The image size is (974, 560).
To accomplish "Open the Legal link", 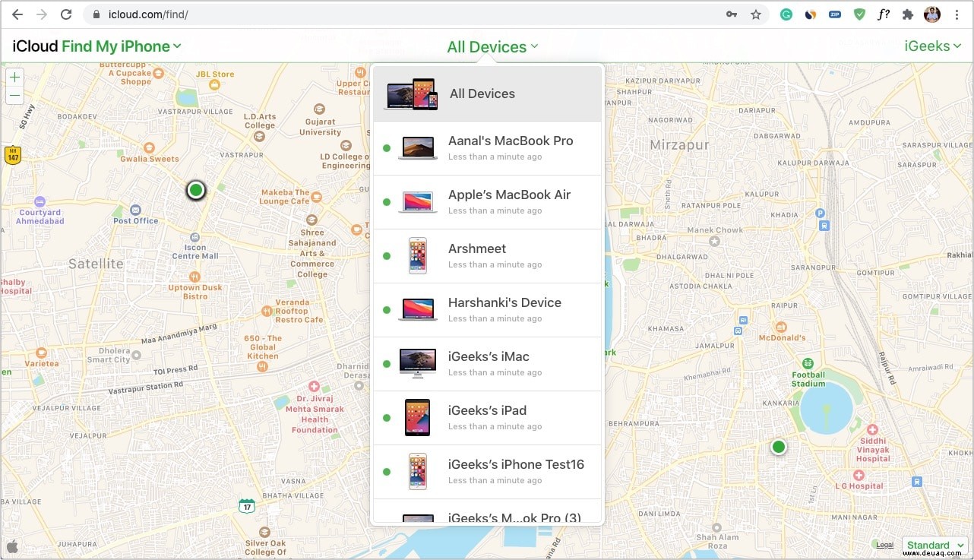I will click(884, 545).
